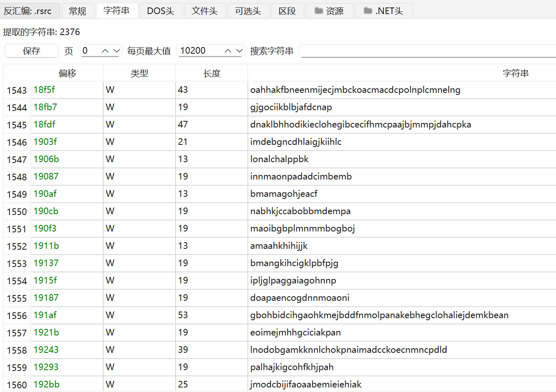Open the 可选头 tab

(x=248, y=11)
